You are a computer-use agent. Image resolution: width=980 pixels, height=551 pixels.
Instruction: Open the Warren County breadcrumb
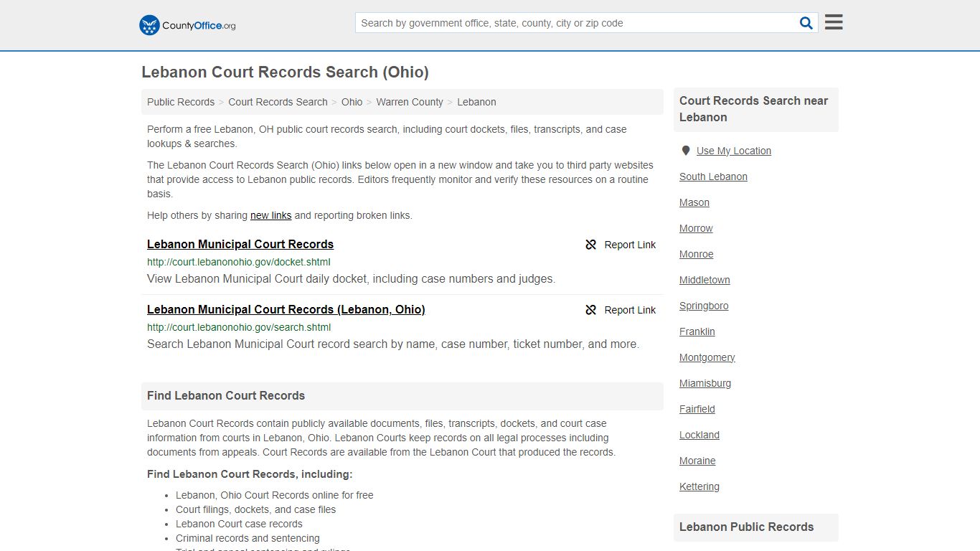click(x=410, y=102)
